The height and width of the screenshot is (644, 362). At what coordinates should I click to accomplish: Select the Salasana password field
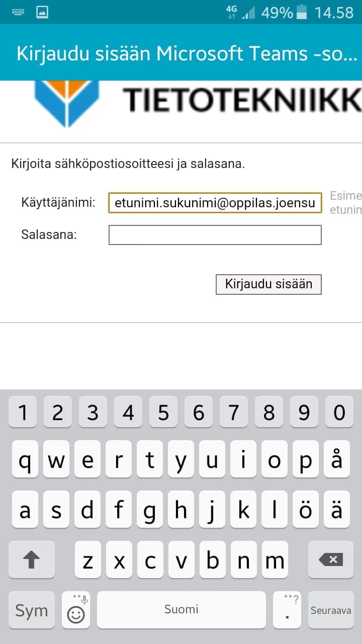click(x=215, y=234)
